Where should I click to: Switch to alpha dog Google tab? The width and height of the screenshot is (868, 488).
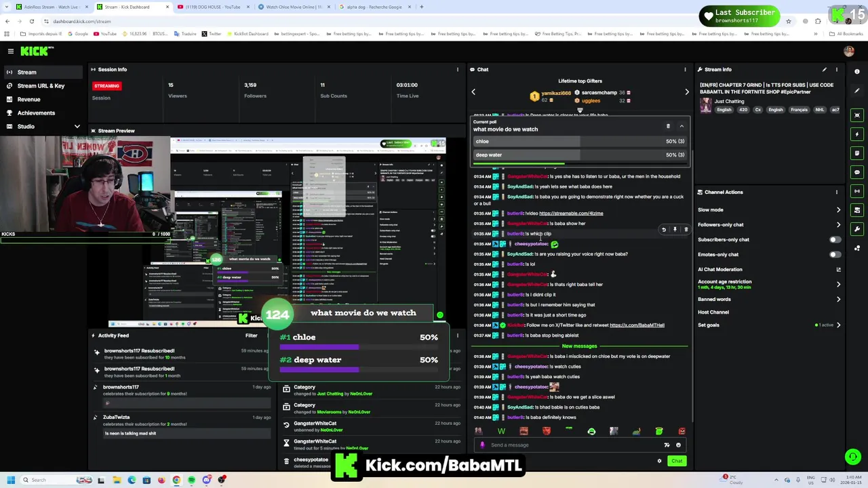[374, 7]
